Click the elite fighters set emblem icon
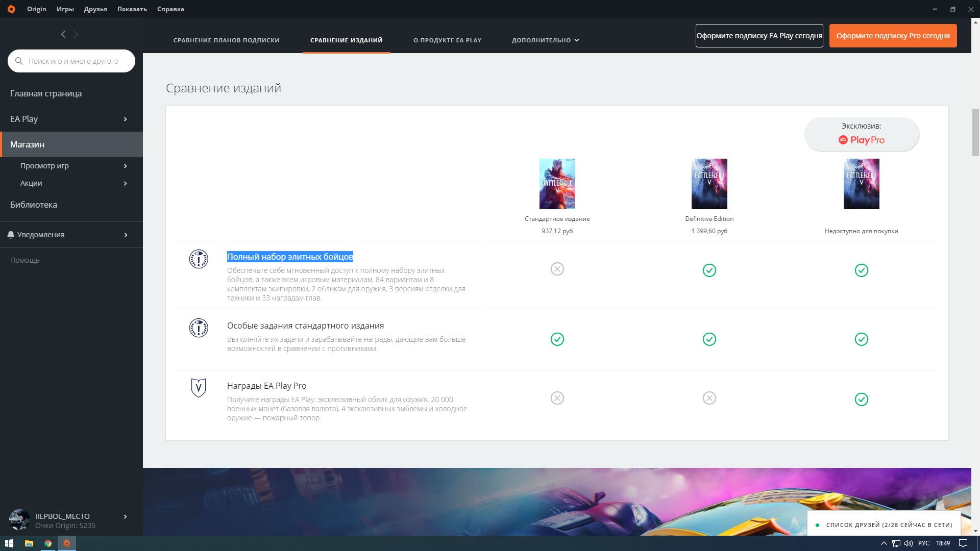The image size is (980, 551). [199, 259]
